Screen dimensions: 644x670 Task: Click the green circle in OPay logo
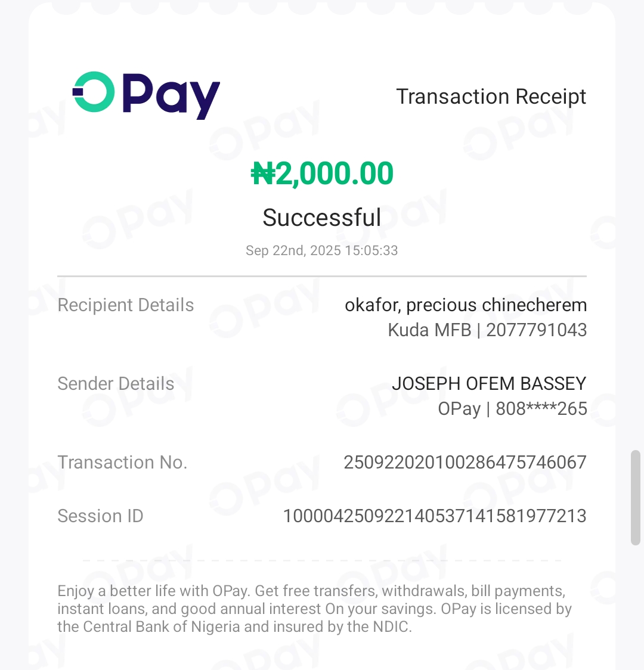pos(94,92)
